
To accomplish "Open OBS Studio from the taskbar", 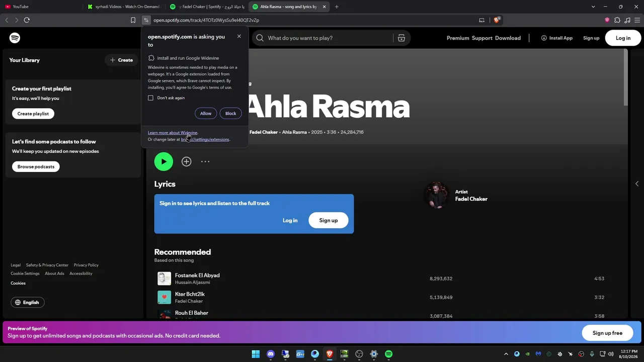I will tap(359, 354).
